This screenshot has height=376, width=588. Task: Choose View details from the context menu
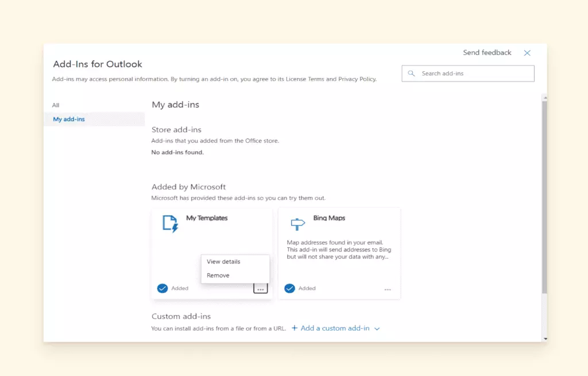223,262
